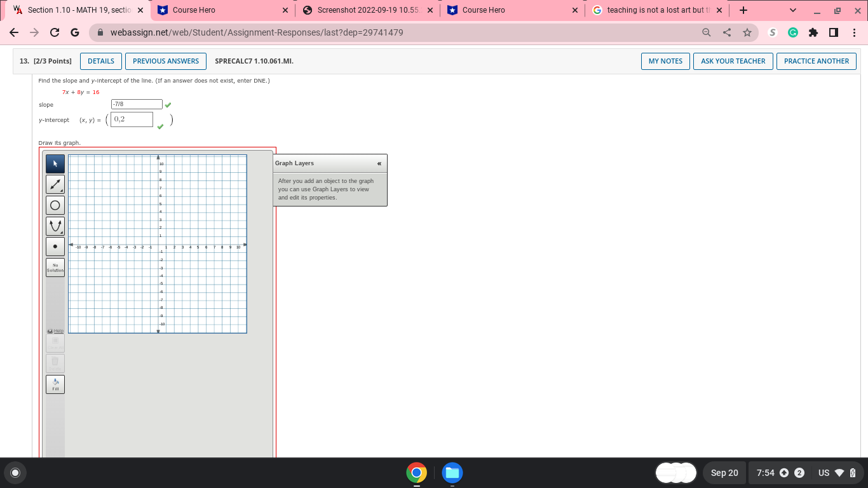Click ASK YOUR TEACHER button
Screen dimensions: 868x488
733,61
